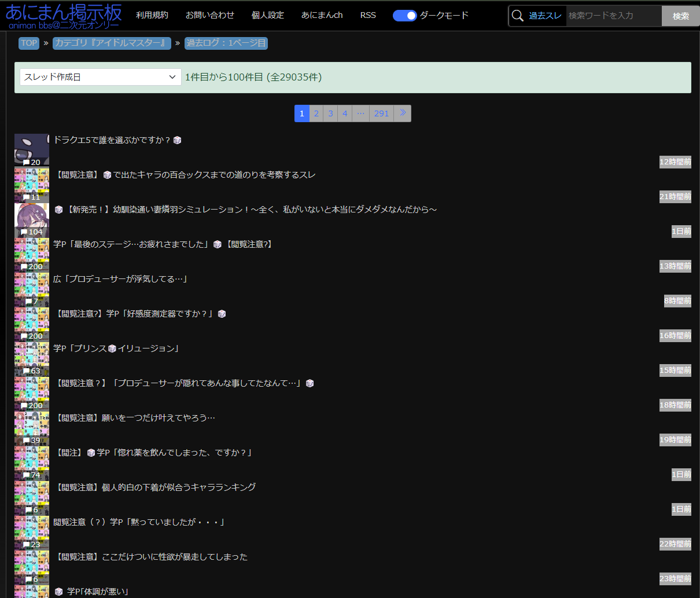The height and width of the screenshot is (598, 700).
Task: Select page 1 in pagination
Action: [x=302, y=113]
